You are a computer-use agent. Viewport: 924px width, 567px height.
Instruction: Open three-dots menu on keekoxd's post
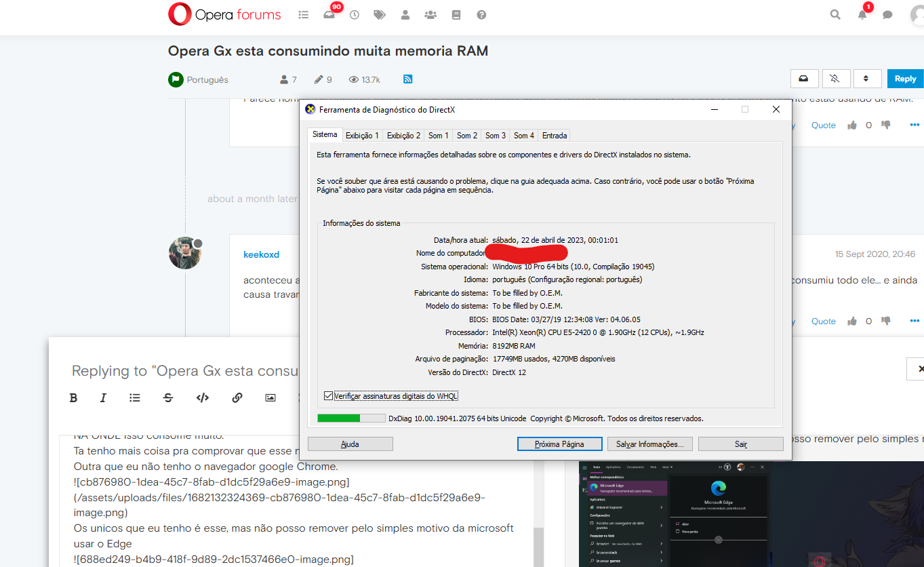pyautogui.click(x=915, y=321)
